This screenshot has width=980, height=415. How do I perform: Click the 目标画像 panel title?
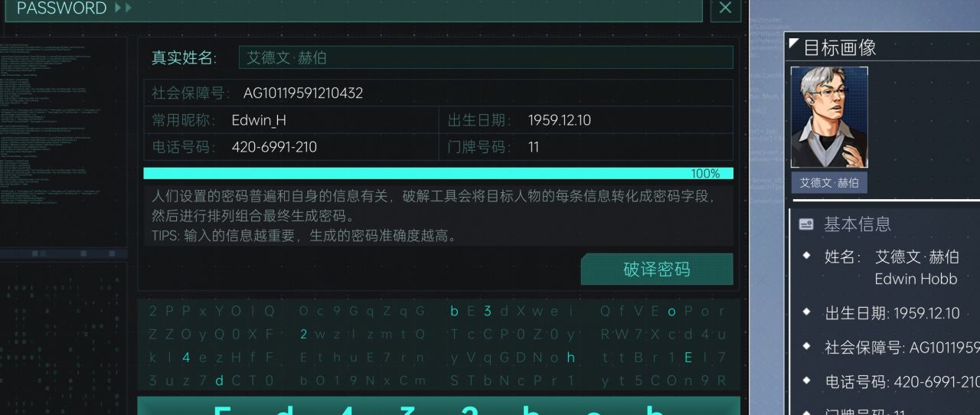[839, 47]
